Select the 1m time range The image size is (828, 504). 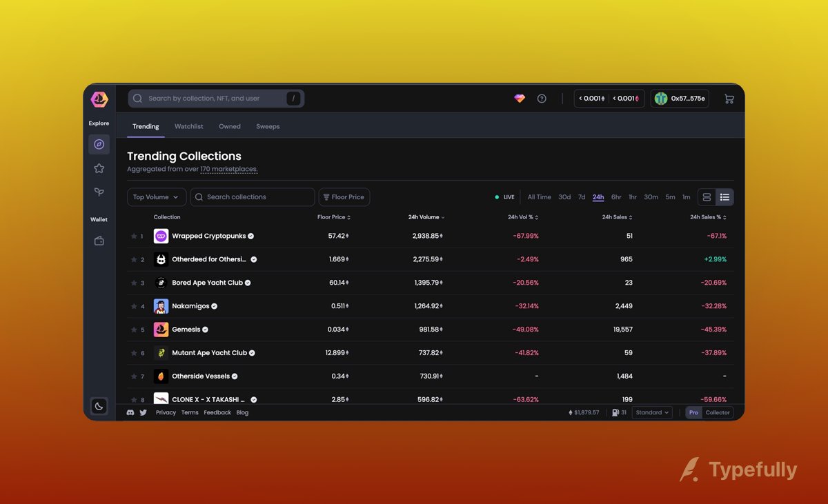(x=686, y=197)
